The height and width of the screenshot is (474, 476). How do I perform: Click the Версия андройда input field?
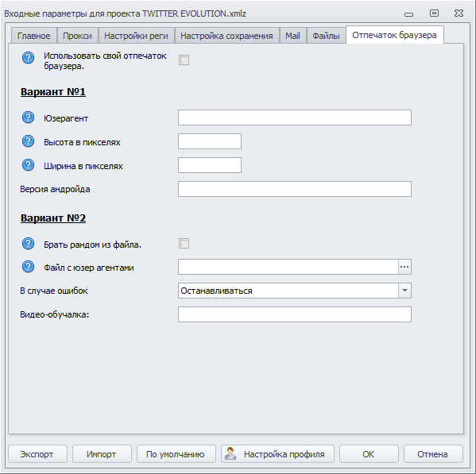click(295, 189)
